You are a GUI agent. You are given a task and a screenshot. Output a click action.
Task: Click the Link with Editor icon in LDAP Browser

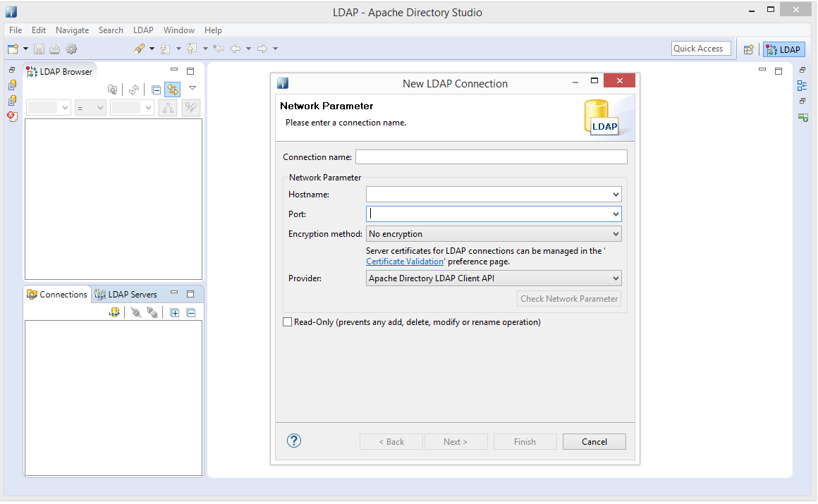click(x=172, y=90)
